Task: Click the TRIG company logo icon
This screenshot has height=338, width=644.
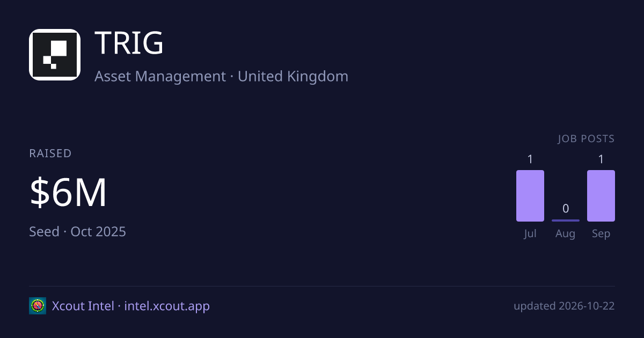Action: pyautogui.click(x=55, y=55)
